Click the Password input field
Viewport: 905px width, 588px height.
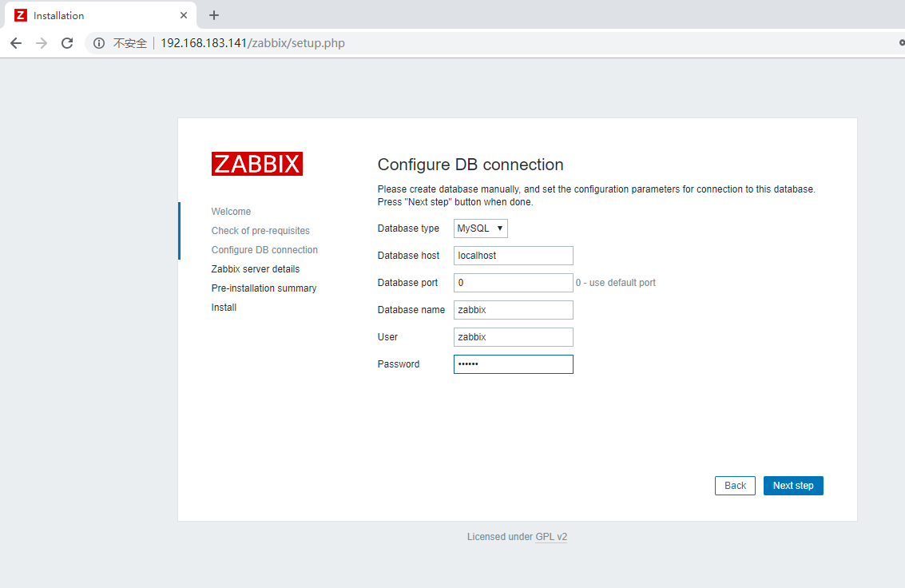[513, 364]
